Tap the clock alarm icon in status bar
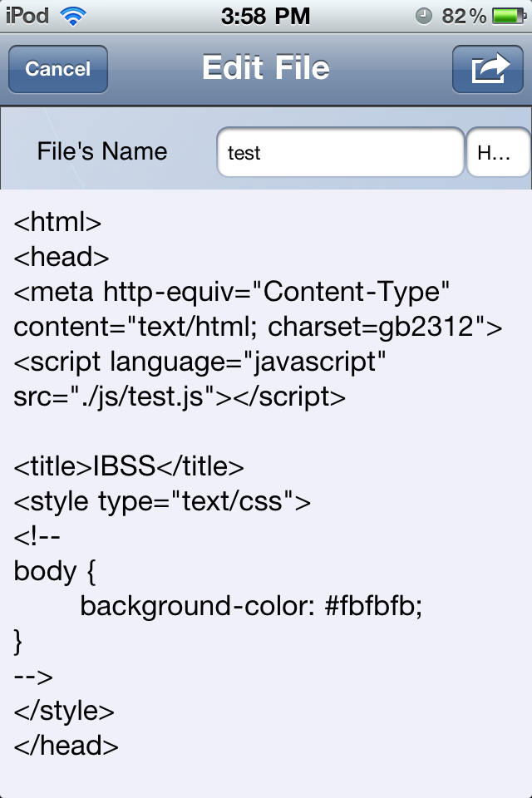This screenshot has width=532, height=798. [424, 17]
